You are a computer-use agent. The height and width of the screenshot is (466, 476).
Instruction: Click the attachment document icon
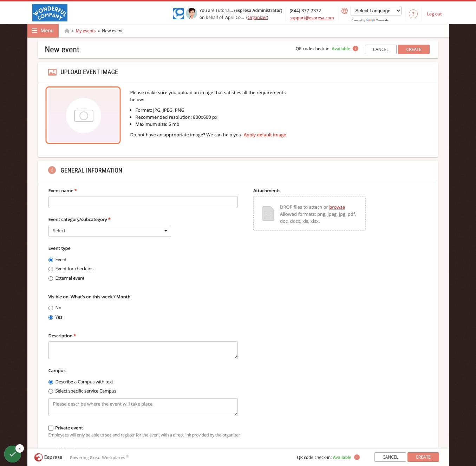(268, 213)
